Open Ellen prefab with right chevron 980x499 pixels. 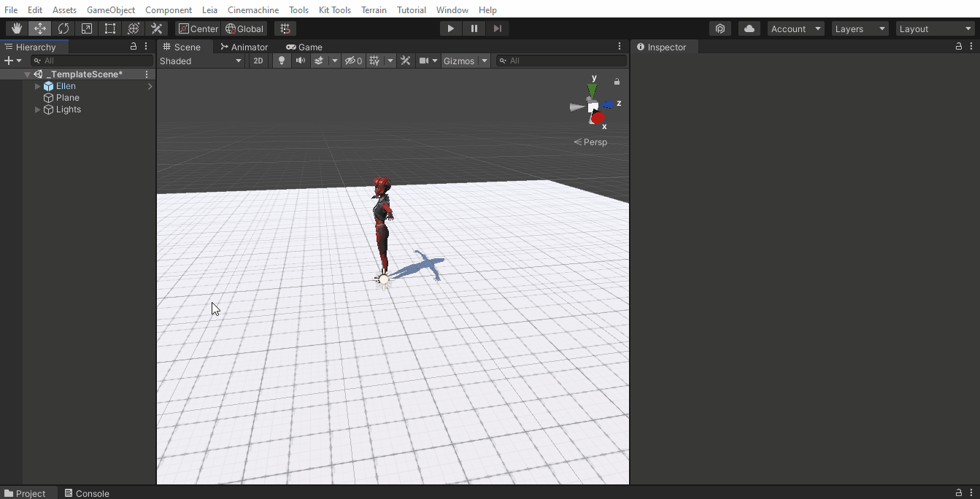150,86
